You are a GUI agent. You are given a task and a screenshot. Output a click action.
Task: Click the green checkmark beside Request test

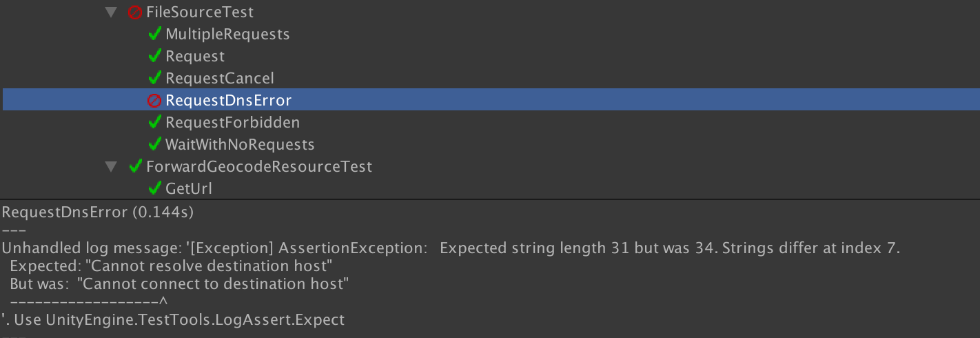pos(155,56)
